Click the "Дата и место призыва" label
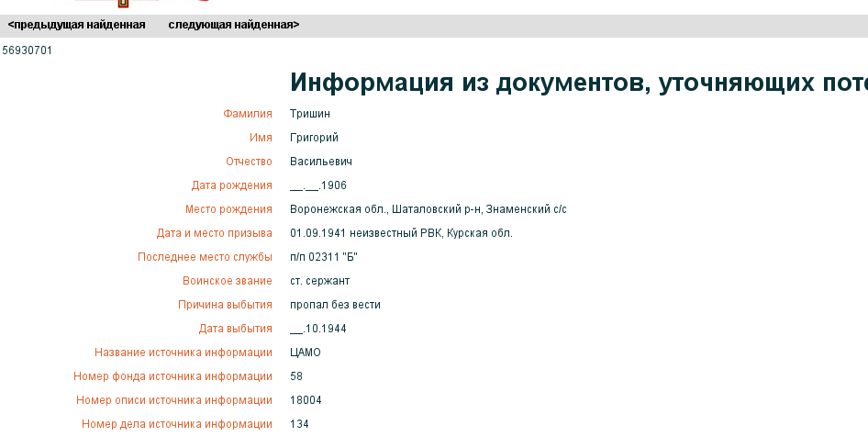 tap(214, 233)
